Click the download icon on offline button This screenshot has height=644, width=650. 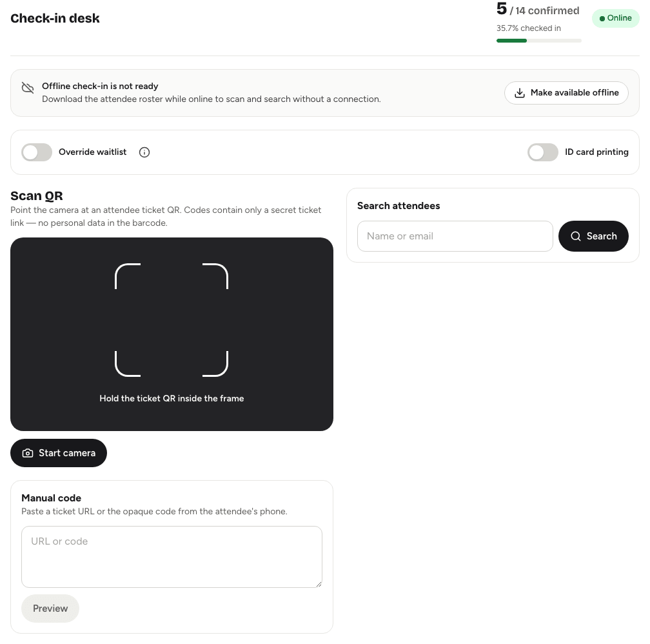coord(520,93)
